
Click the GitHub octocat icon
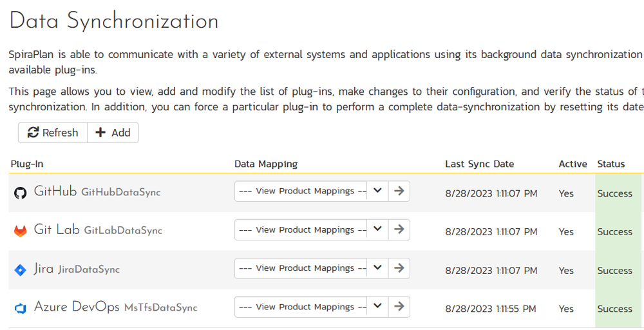click(x=21, y=193)
